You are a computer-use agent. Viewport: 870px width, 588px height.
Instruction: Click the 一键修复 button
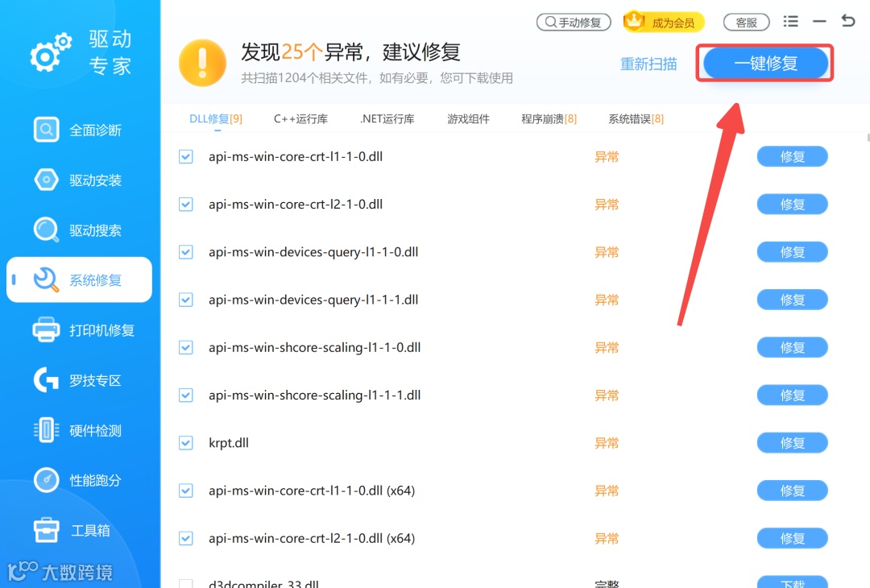766,63
